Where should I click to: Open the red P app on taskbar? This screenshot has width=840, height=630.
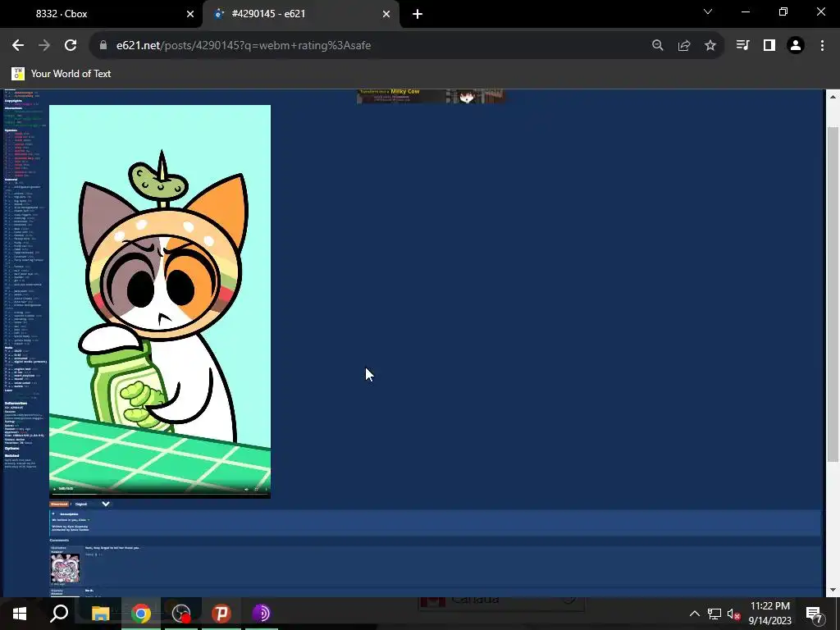(x=221, y=614)
